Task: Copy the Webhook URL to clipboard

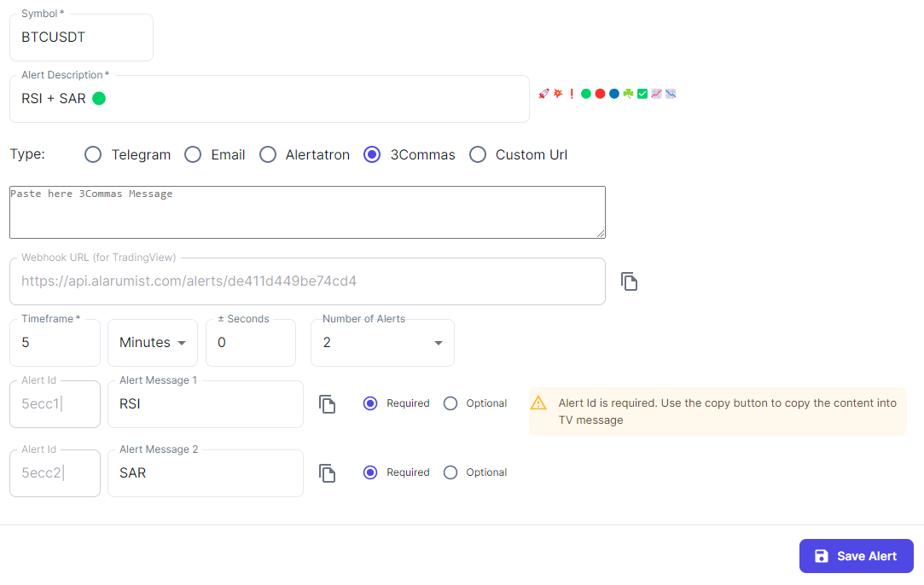Action: pyautogui.click(x=629, y=281)
